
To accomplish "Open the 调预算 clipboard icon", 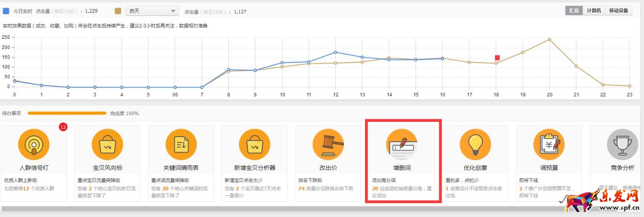I will click(x=549, y=144).
